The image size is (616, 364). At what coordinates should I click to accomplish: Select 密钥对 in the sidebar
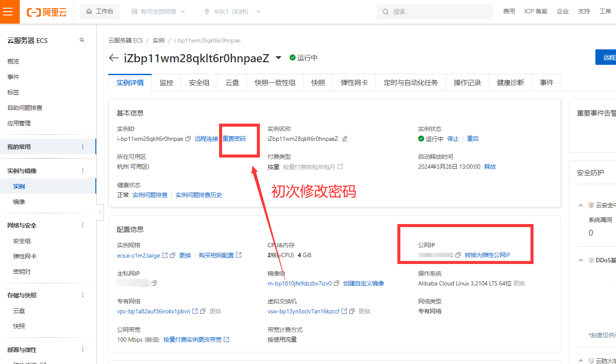click(22, 272)
